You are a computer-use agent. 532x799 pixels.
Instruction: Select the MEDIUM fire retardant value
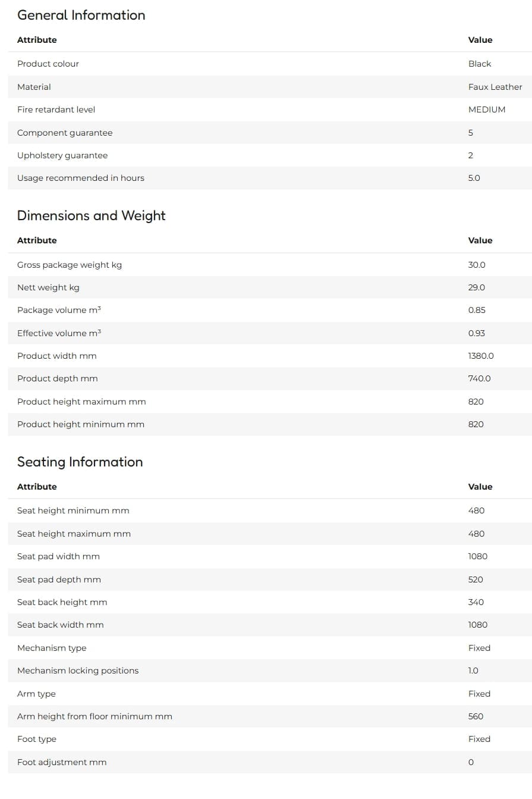[487, 109]
